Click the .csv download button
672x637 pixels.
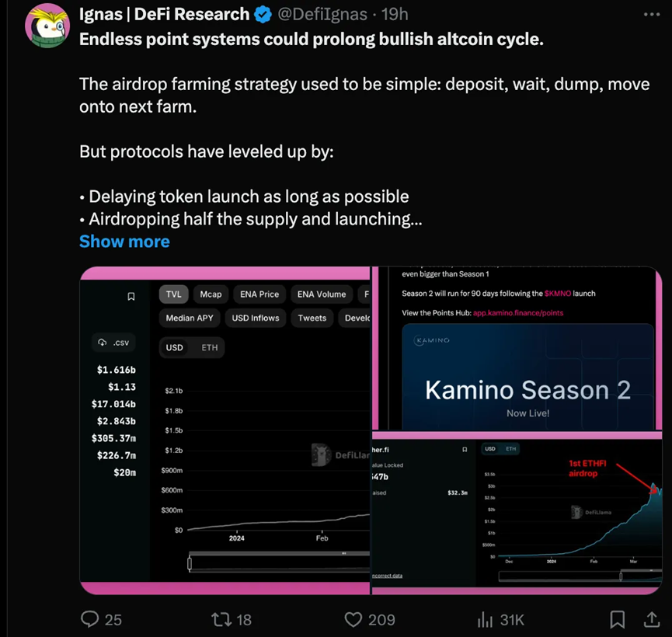[x=113, y=343]
